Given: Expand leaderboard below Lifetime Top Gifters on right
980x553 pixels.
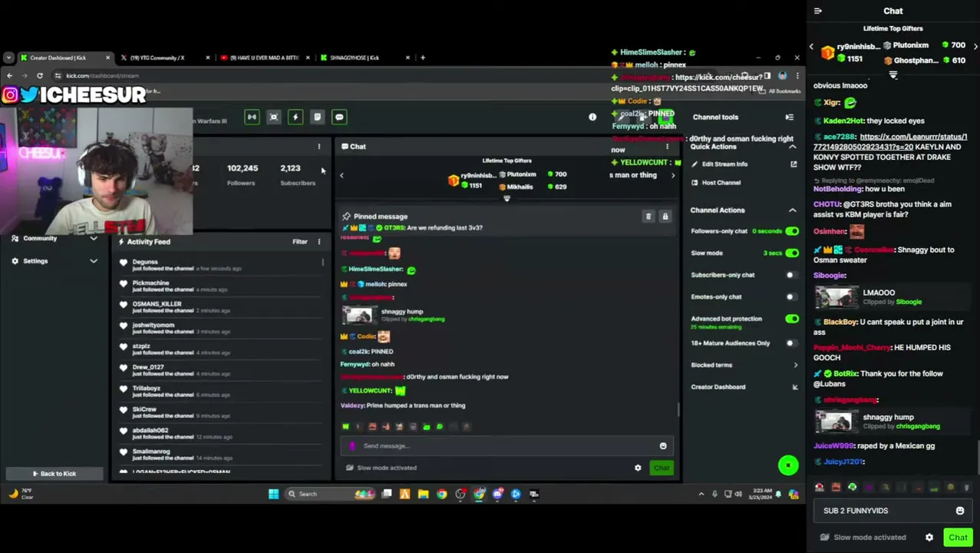Looking at the screenshot, I should coord(893,75).
